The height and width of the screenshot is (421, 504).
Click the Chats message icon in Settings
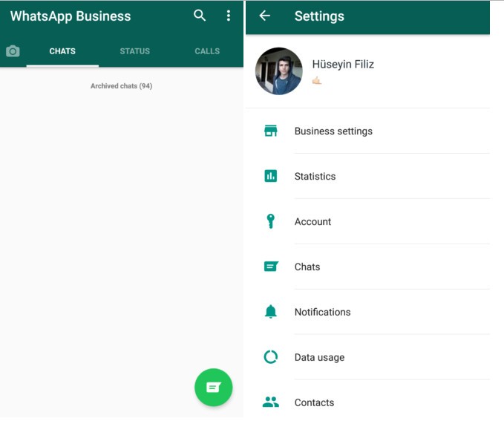pyautogui.click(x=271, y=267)
